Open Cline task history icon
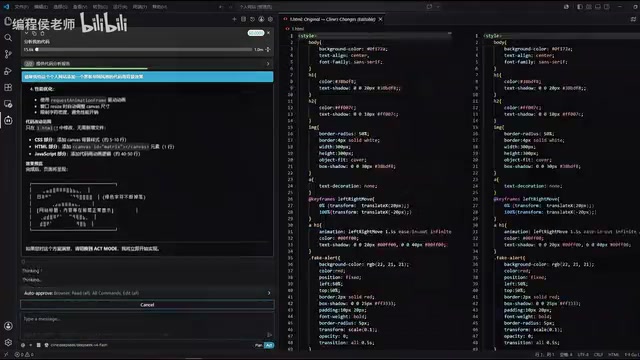The width and height of the screenshot is (640, 360). 252,19
